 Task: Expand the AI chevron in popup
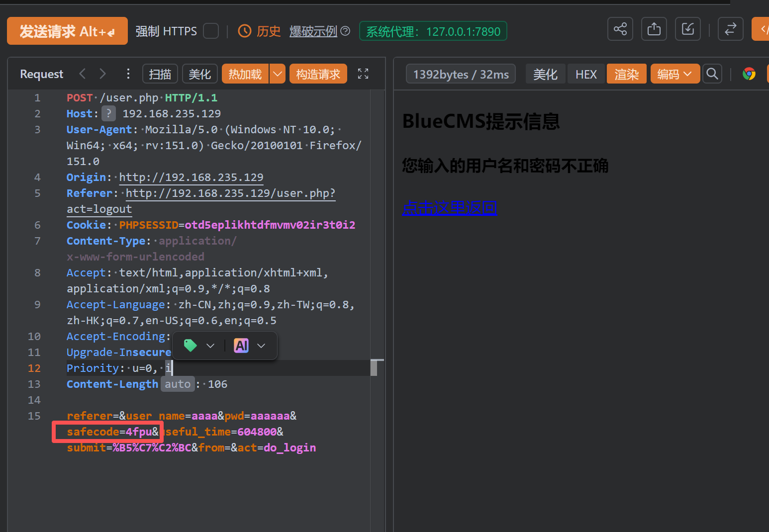[261, 346]
